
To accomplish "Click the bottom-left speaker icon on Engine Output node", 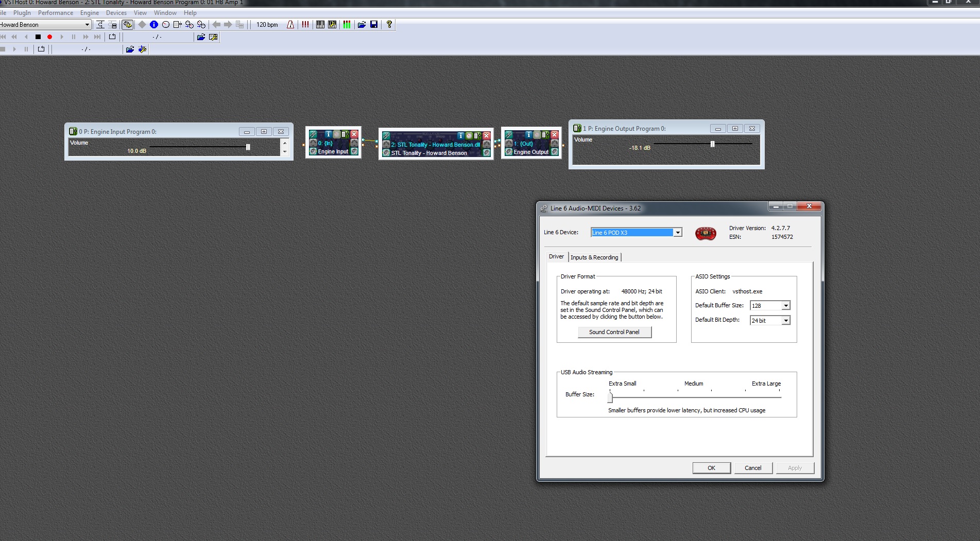I will (x=509, y=152).
